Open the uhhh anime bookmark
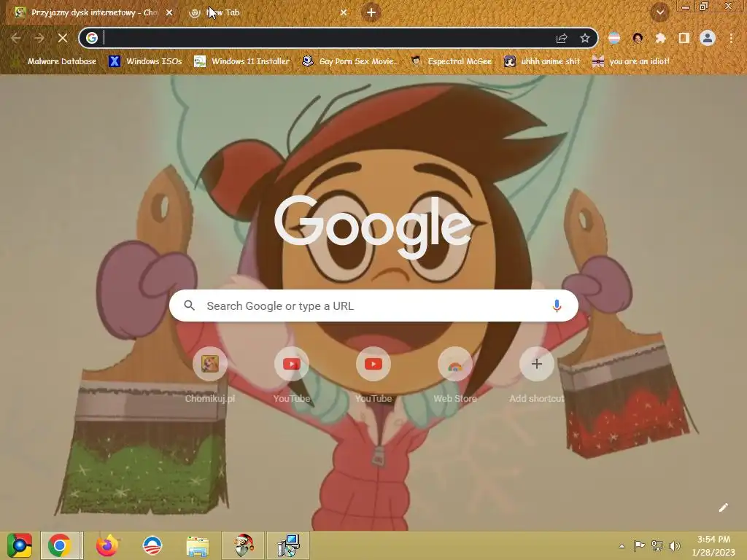 542,61
